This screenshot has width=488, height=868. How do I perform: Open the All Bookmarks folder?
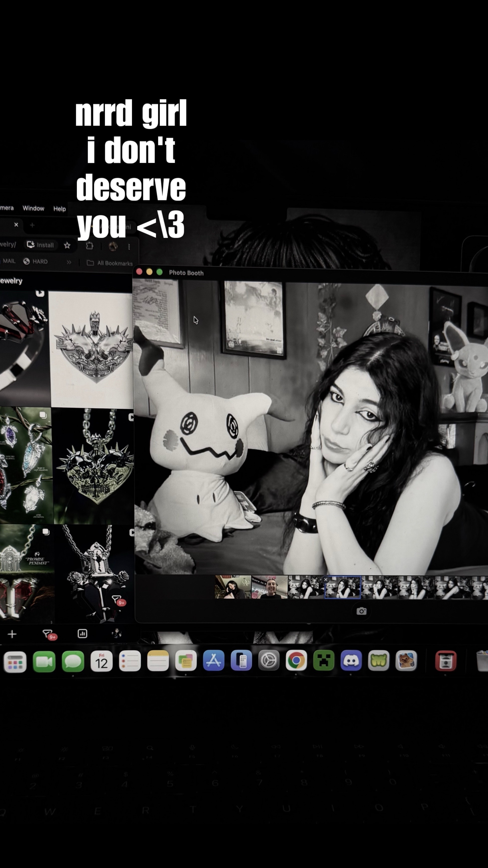[110, 263]
